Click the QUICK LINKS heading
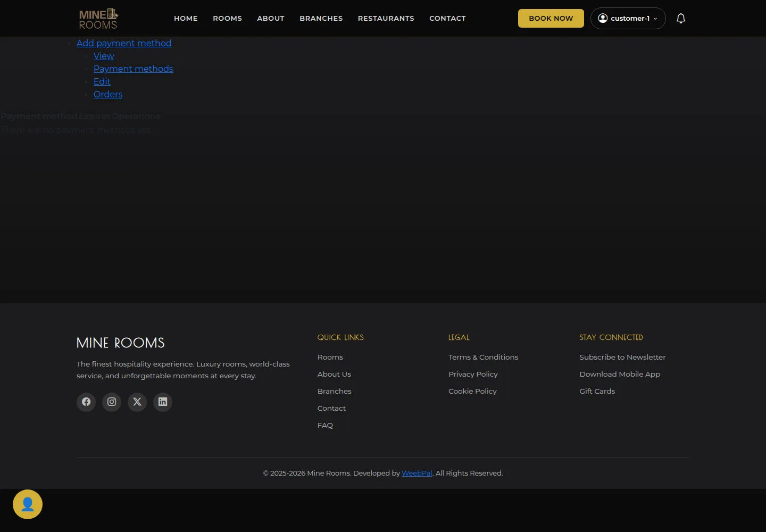This screenshot has height=532, width=766. 340,337
